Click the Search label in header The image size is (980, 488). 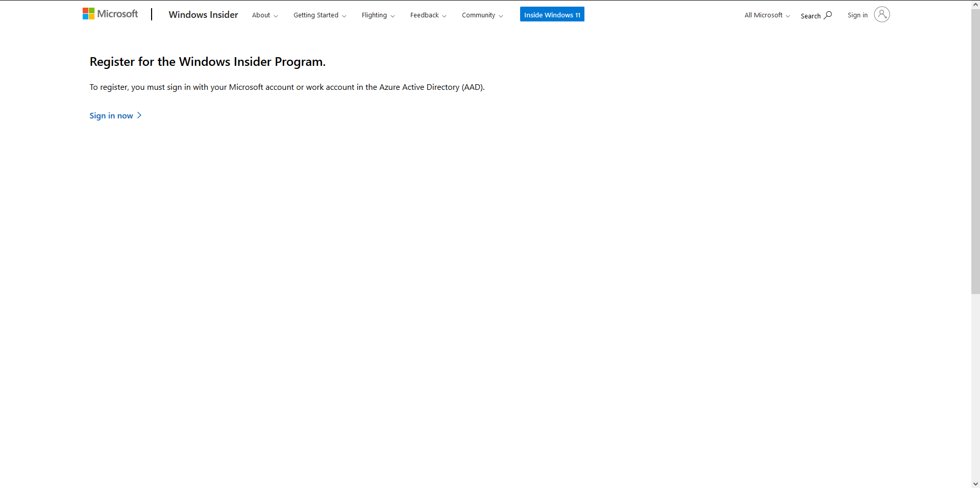point(810,16)
